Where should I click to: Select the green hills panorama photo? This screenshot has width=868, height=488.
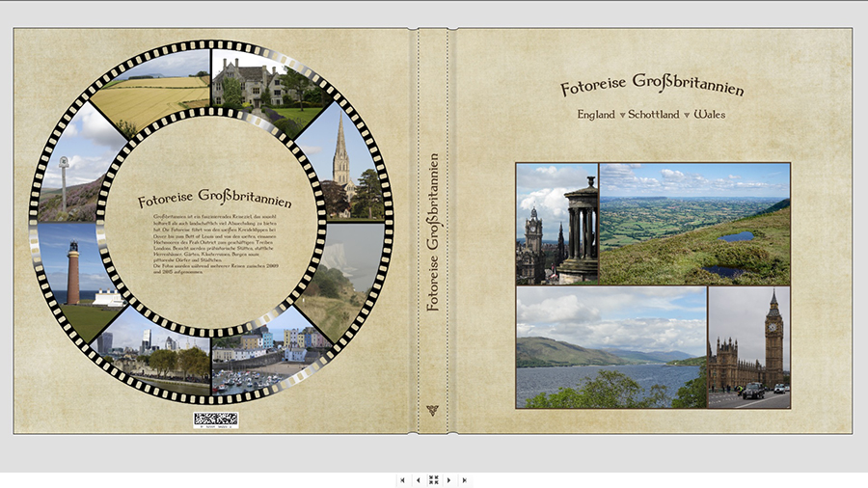695,224
